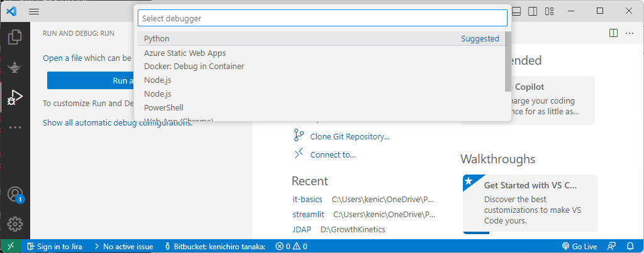Click the debugger list scrollbar

(508, 62)
